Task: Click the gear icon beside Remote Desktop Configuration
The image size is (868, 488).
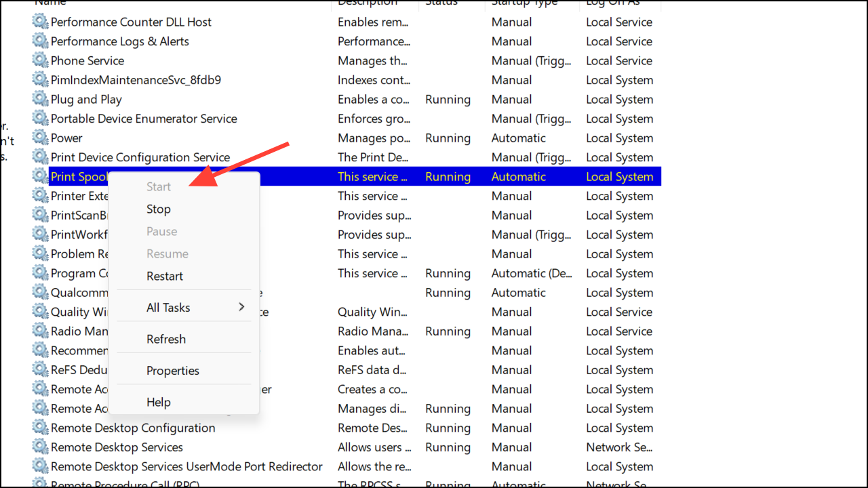Action: [x=41, y=428]
